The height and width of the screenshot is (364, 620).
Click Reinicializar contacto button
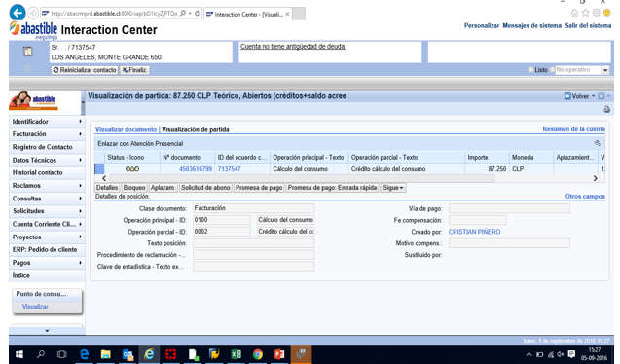coord(85,70)
